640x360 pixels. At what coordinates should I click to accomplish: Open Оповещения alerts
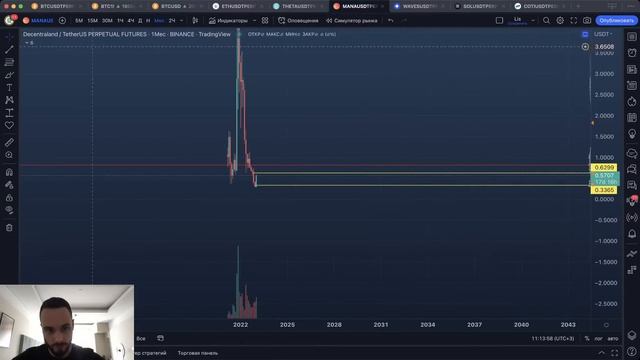pyautogui.click(x=298, y=20)
